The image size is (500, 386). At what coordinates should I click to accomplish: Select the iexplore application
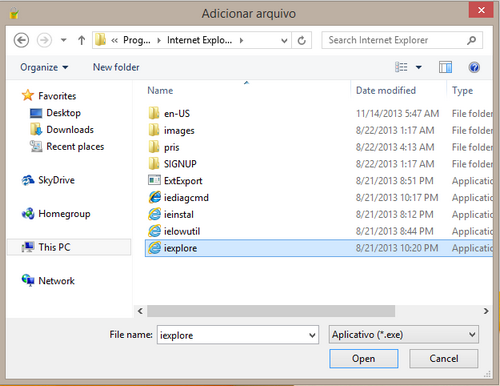pos(319,248)
